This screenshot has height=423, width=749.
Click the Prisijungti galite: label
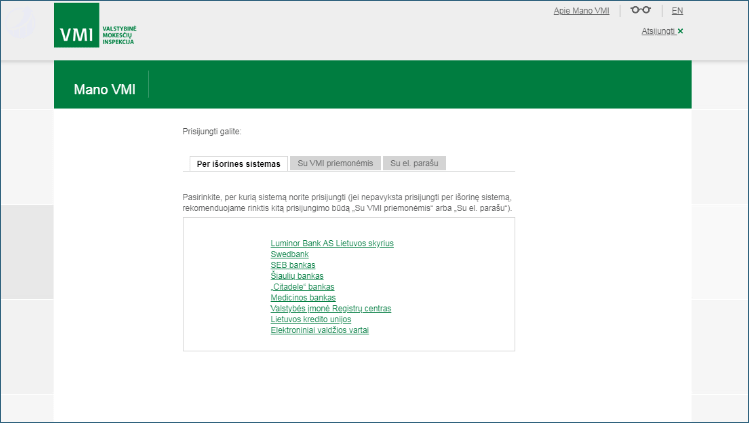(x=212, y=131)
